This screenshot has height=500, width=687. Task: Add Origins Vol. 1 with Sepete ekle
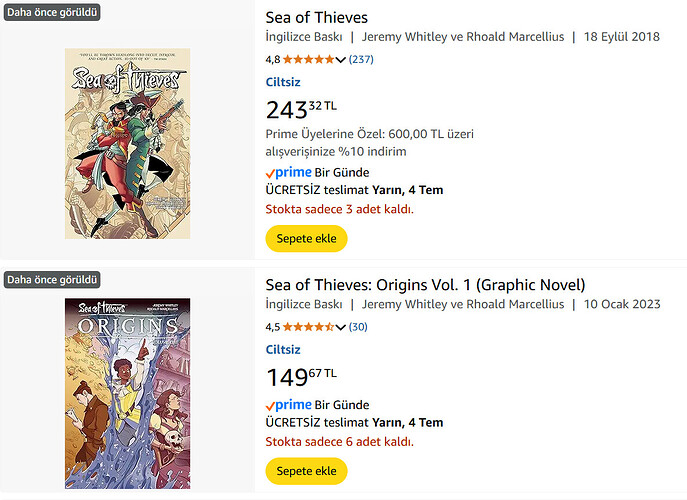(x=306, y=471)
